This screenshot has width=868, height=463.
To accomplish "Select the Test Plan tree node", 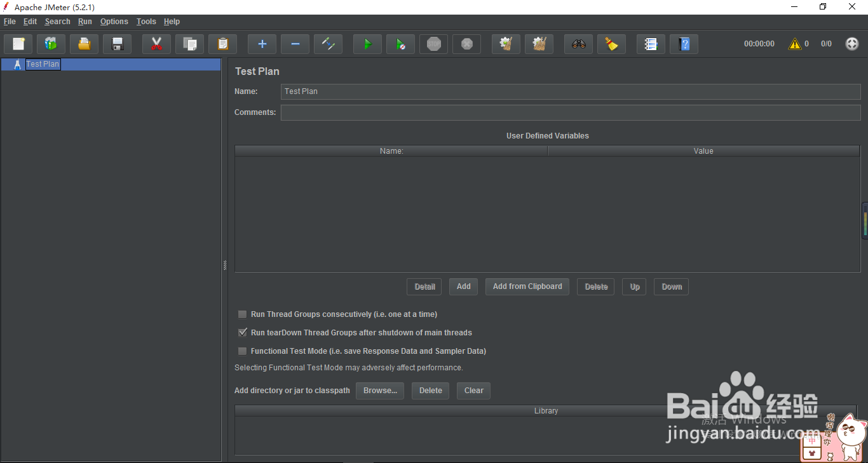I will click(43, 64).
